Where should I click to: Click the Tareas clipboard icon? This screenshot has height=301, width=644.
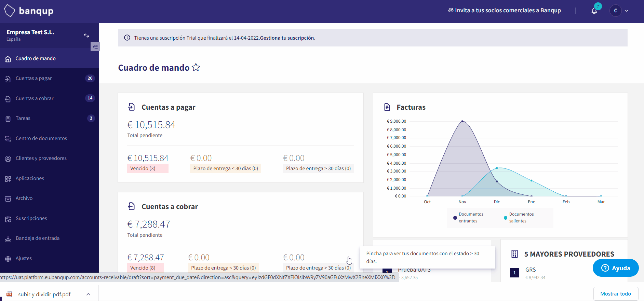coord(8,119)
